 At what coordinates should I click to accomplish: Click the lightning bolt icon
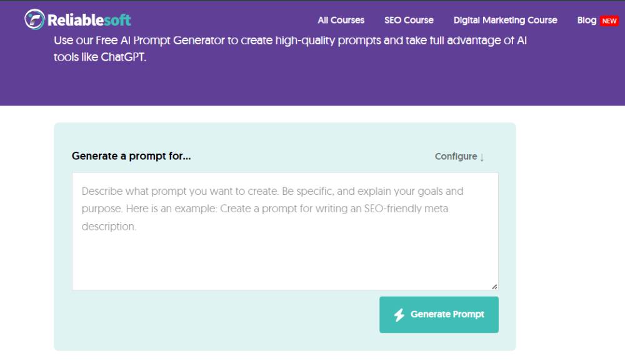pos(399,315)
